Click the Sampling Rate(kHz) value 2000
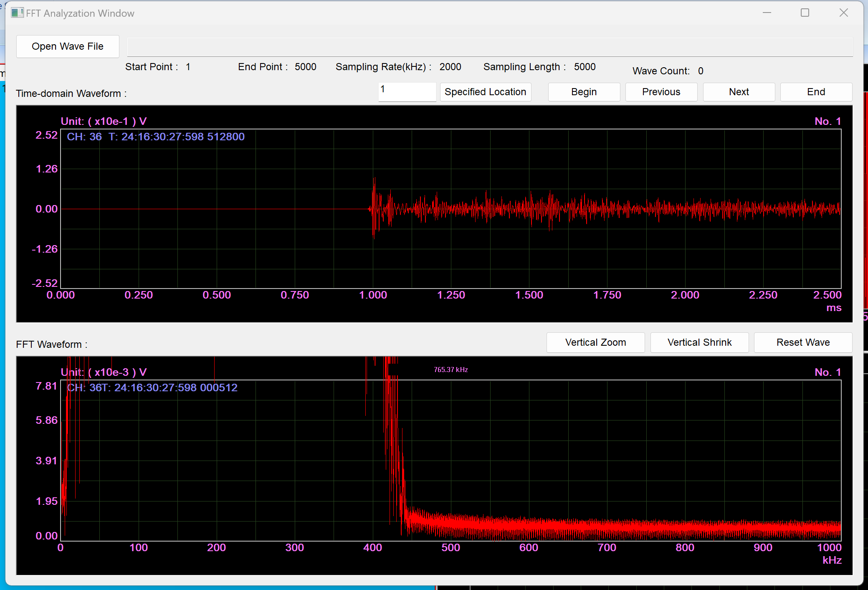Screen dimensions: 868x590 pyautogui.click(x=450, y=67)
